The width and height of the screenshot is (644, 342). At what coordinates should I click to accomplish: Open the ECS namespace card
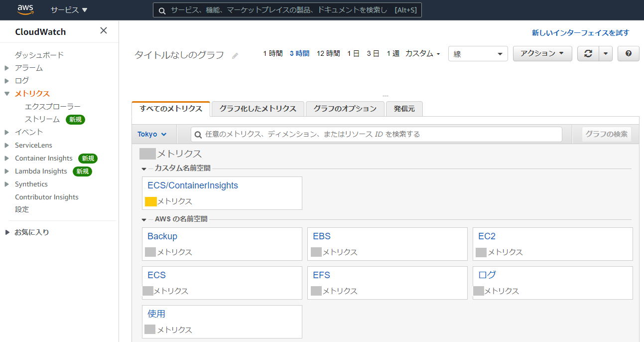pyautogui.click(x=222, y=283)
